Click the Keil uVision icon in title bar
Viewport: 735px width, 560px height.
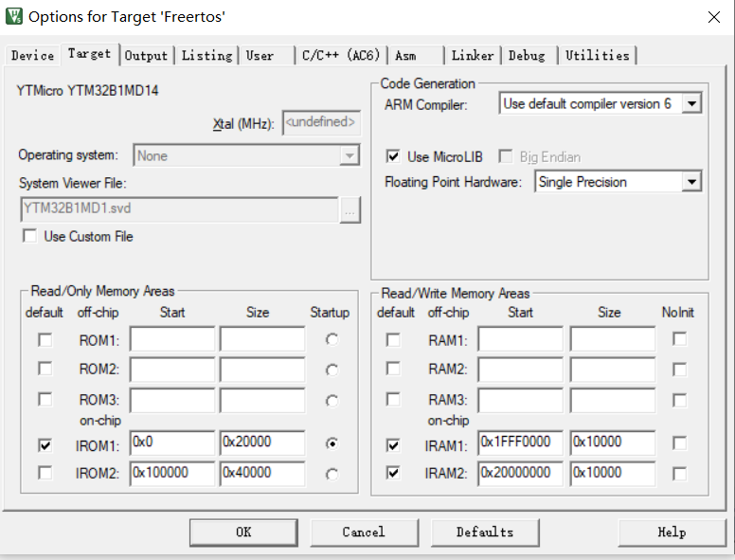coord(13,16)
